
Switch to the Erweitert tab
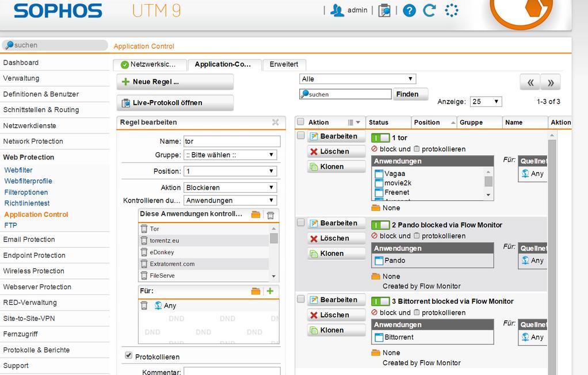click(284, 64)
